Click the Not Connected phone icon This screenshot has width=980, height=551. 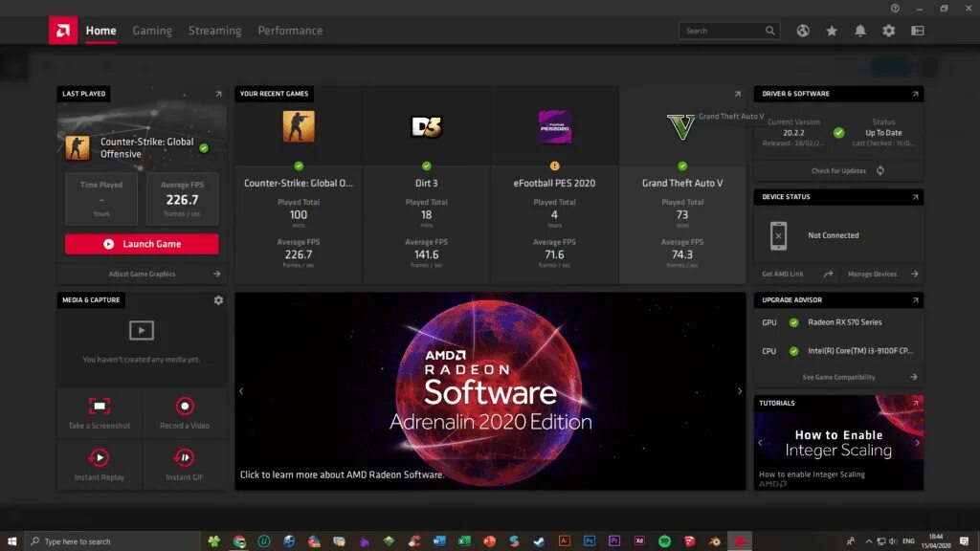pos(778,235)
